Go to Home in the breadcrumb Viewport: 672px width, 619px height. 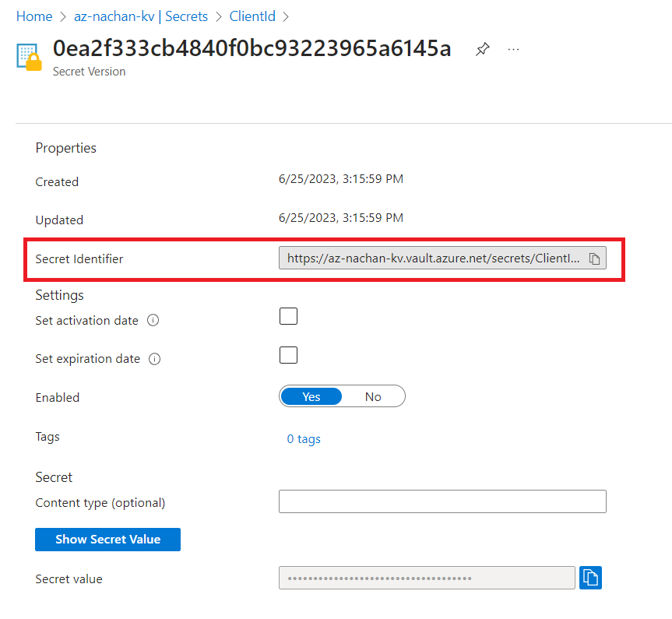pos(33,16)
